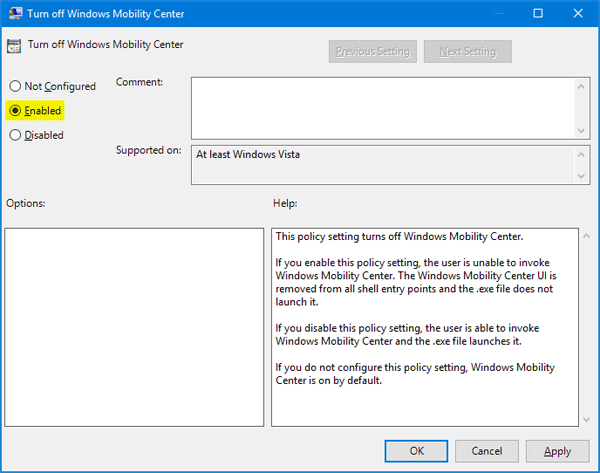Image resolution: width=600 pixels, height=473 pixels.
Task: Select the Disabled radio option
Action: pos(15,135)
